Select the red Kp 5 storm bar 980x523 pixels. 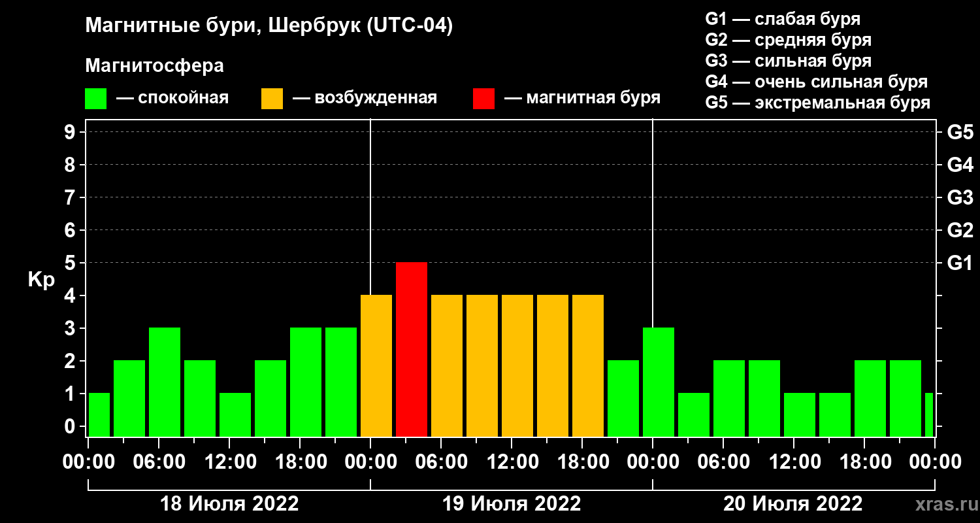(412, 349)
